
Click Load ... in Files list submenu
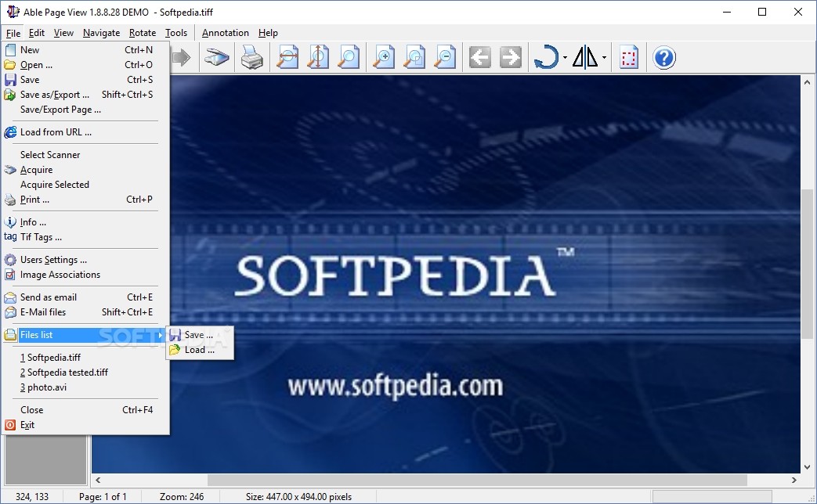(x=200, y=350)
